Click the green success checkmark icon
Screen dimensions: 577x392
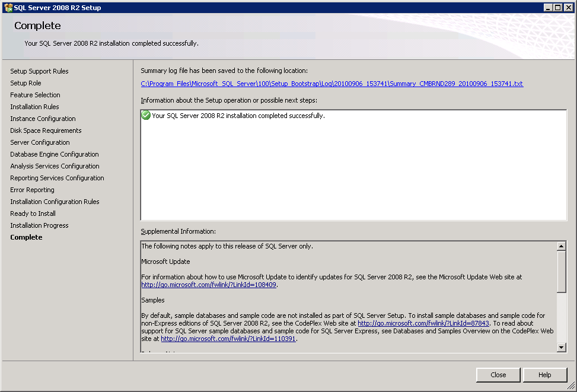(x=146, y=115)
